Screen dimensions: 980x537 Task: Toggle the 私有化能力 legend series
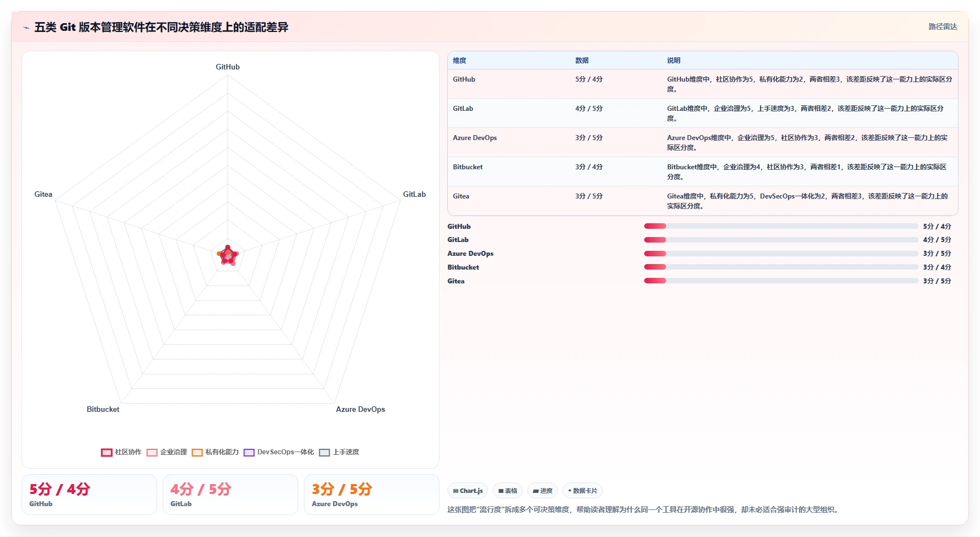tap(215, 452)
